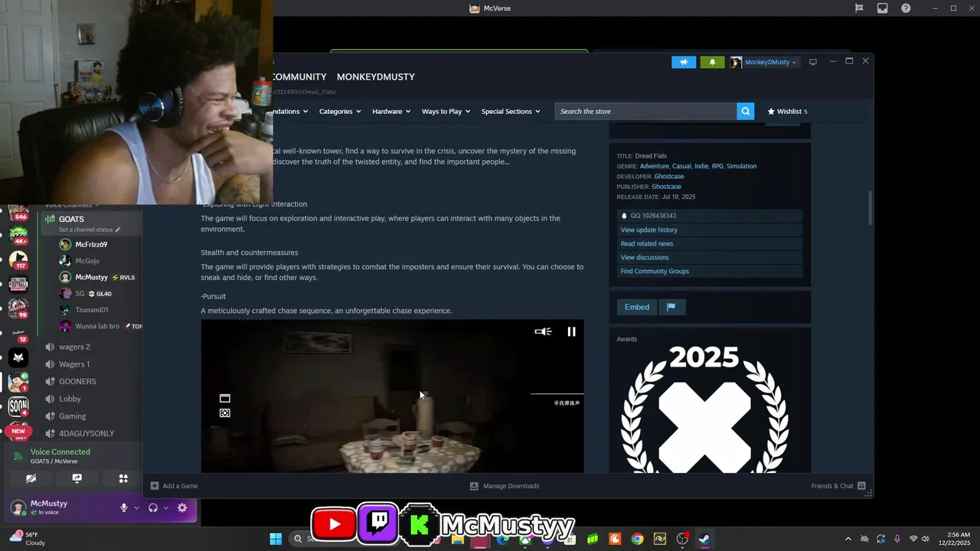Focus the Search the store field
The height and width of the screenshot is (551, 980).
pyautogui.click(x=645, y=112)
